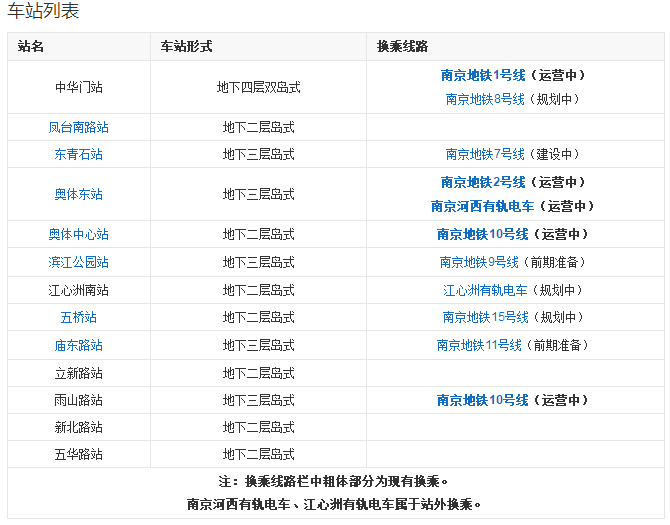Screen dimensions: 670x525
Task: Select 地下二层岛式 in the 五华路站 row
Action: click(x=259, y=454)
